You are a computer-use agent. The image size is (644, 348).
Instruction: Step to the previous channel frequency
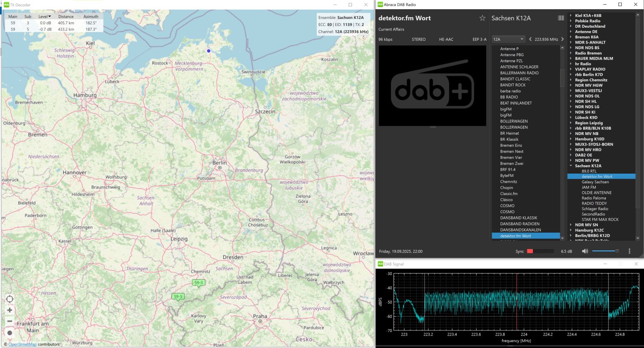click(x=530, y=39)
